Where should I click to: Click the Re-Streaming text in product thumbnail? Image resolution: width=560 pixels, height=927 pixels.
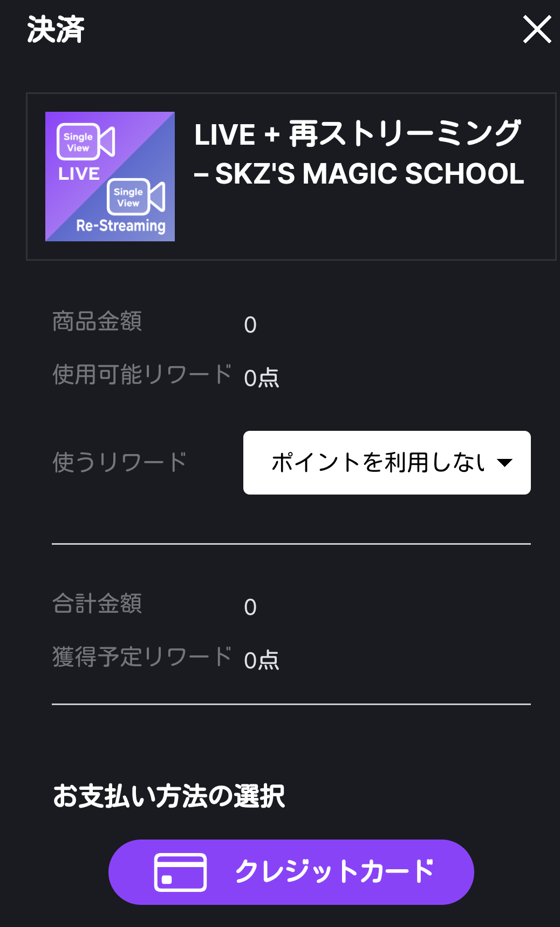pos(121,226)
